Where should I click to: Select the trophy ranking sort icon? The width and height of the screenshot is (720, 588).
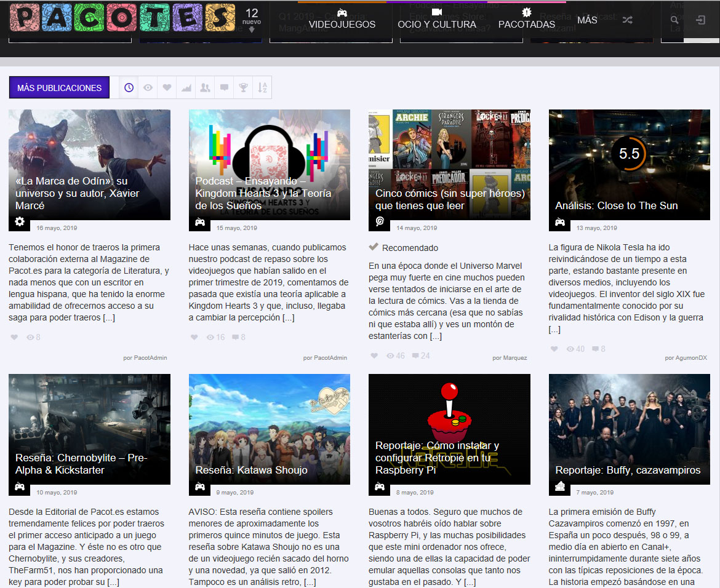click(243, 87)
